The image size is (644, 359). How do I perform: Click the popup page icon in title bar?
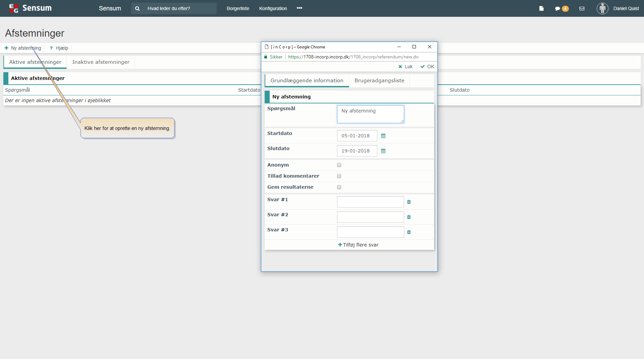coord(267,47)
